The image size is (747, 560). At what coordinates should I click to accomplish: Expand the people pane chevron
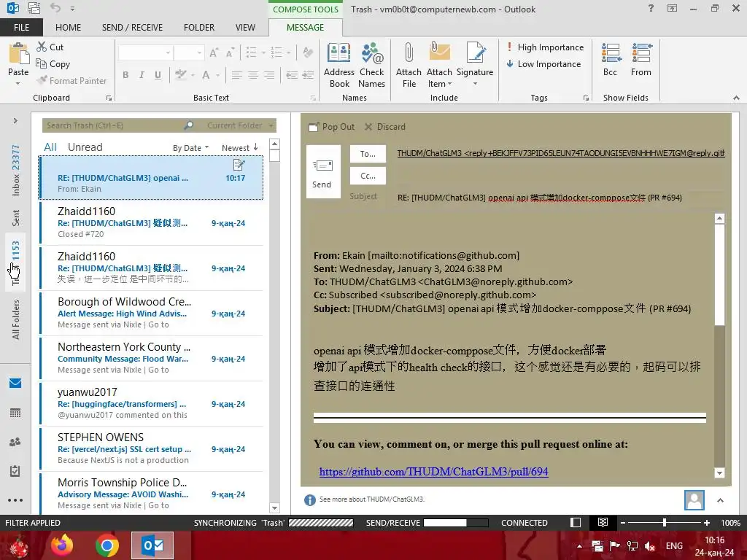(720, 500)
